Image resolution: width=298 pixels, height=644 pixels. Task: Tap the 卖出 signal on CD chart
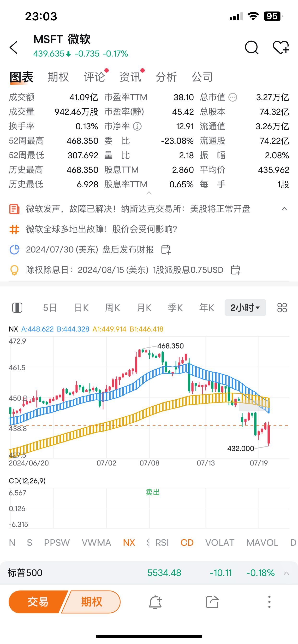tap(153, 492)
